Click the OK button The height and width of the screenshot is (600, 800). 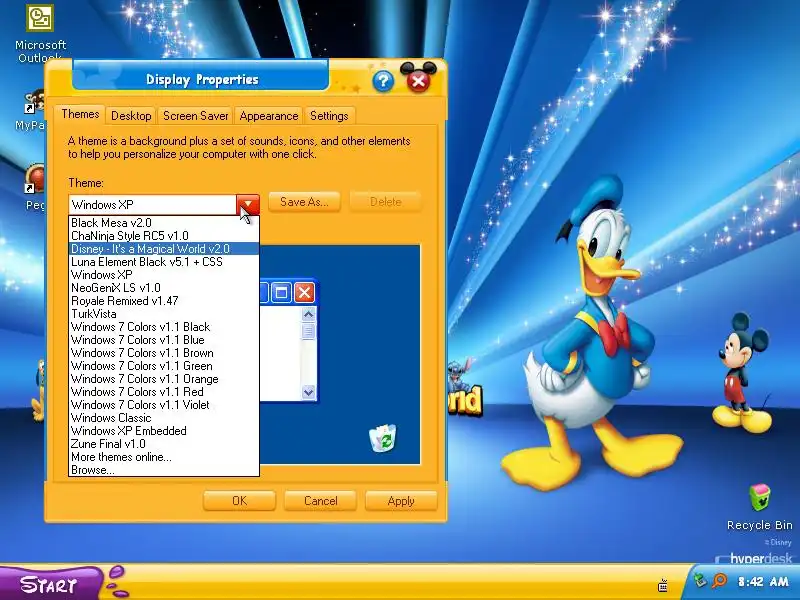click(239, 501)
